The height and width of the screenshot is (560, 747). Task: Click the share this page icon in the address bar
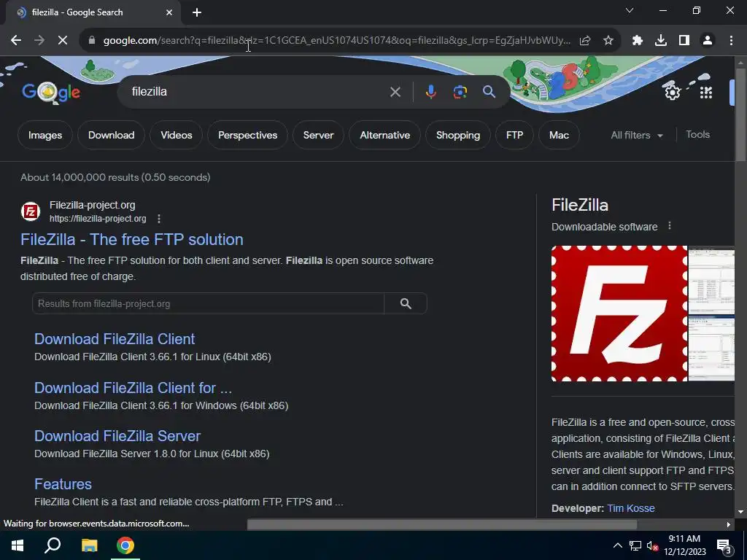pos(585,41)
